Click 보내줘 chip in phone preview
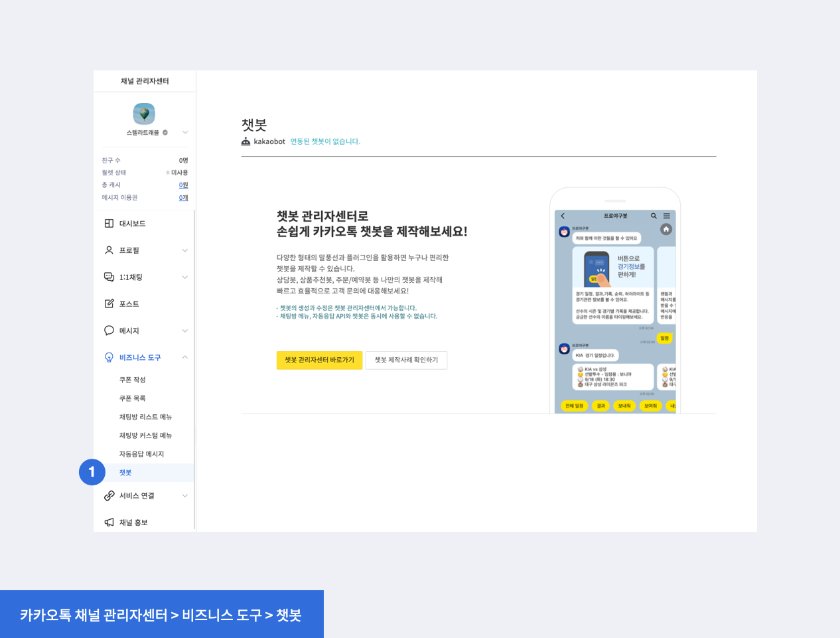This screenshot has width=840, height=638. pyautogui.click(x=624, y=406)
